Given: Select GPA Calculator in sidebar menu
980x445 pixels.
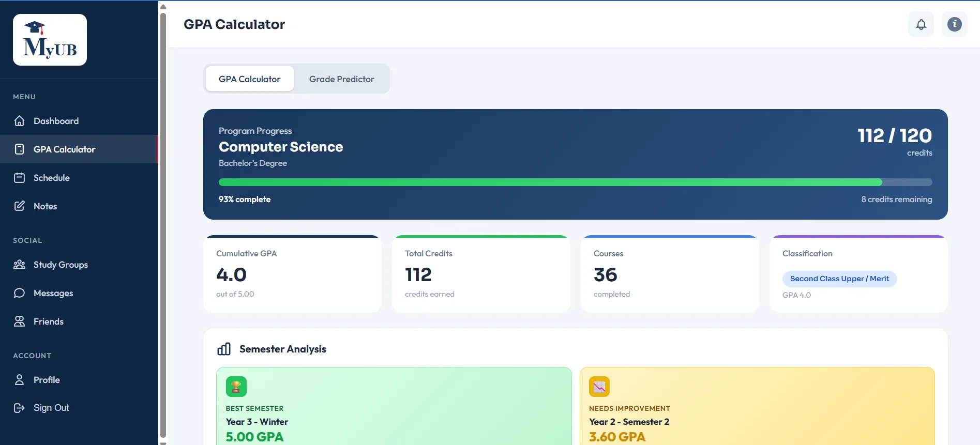Looking at the screenshot, I should (79, 149).
